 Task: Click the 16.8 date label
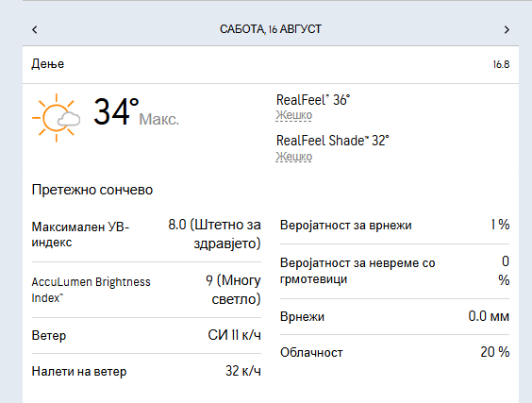tap(501, 64)
